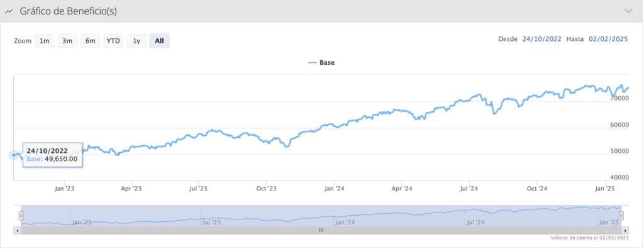The height and width of the screenshot is (249, 644).
Task: Set zoom range to 6m
Action: click(91, 41)
